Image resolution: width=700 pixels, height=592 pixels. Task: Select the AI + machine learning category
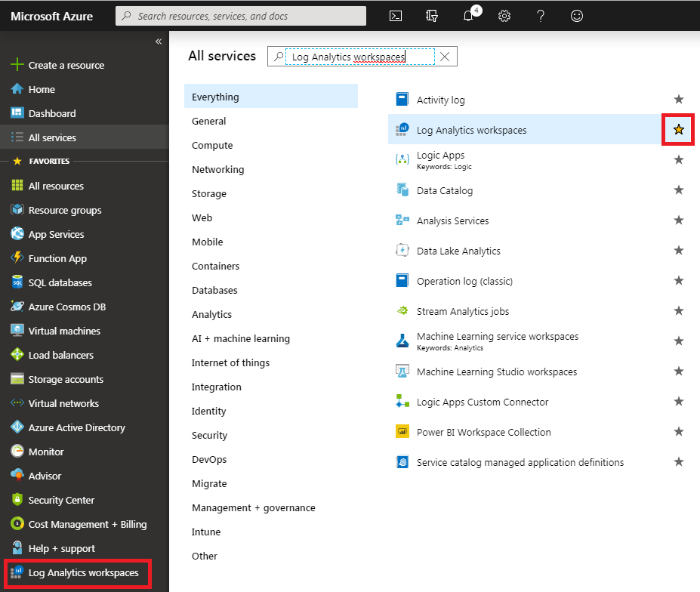240,338
